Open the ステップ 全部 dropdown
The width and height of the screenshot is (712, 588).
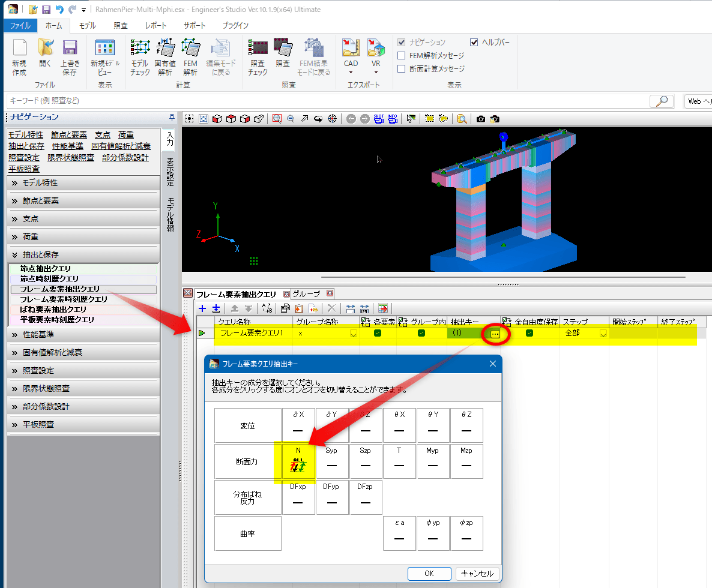pos(603,334)
